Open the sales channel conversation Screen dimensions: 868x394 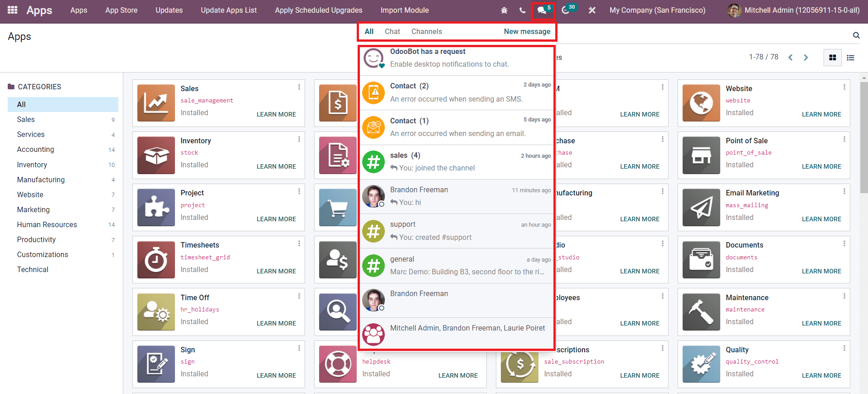(457, 162)
